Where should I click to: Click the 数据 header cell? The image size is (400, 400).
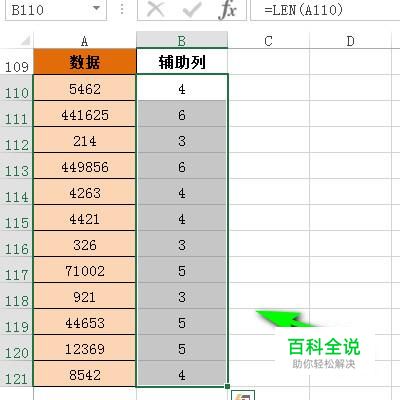85,62
